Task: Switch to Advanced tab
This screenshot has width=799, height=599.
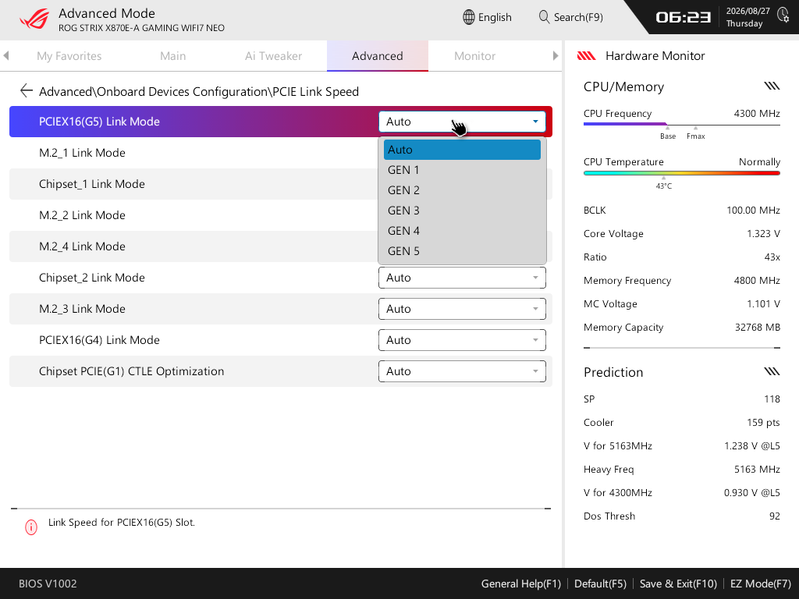Action: (378, 56)
